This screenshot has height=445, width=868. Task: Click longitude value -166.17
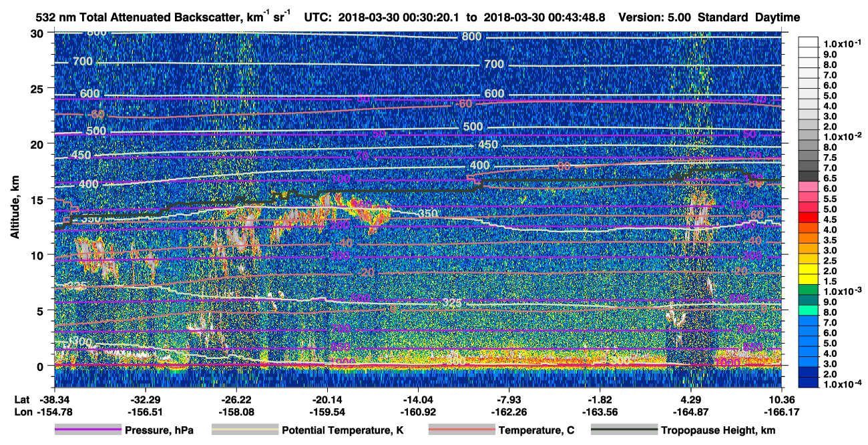pyautogui.click(x=781, y=412)
